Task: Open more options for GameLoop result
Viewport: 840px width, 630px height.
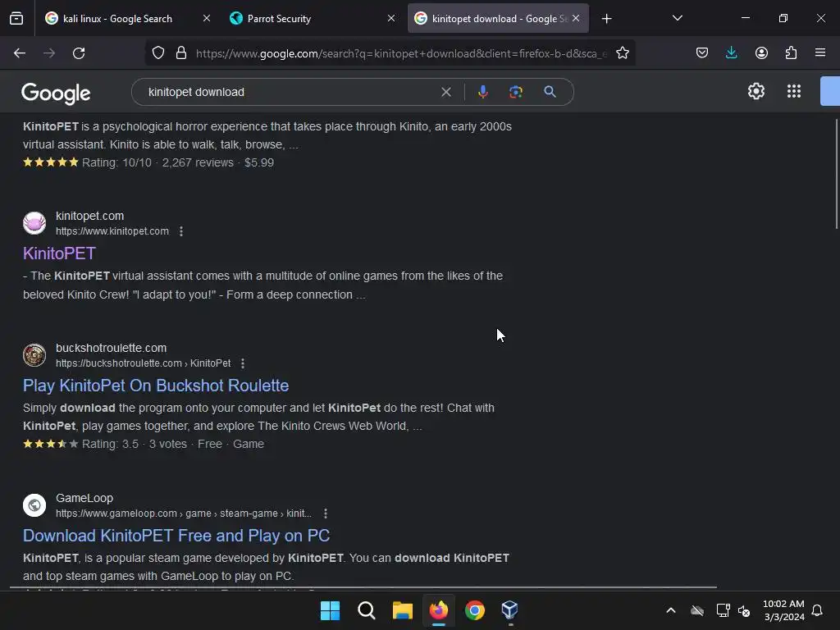Action: pyautogui.click(x=326, y=514)
